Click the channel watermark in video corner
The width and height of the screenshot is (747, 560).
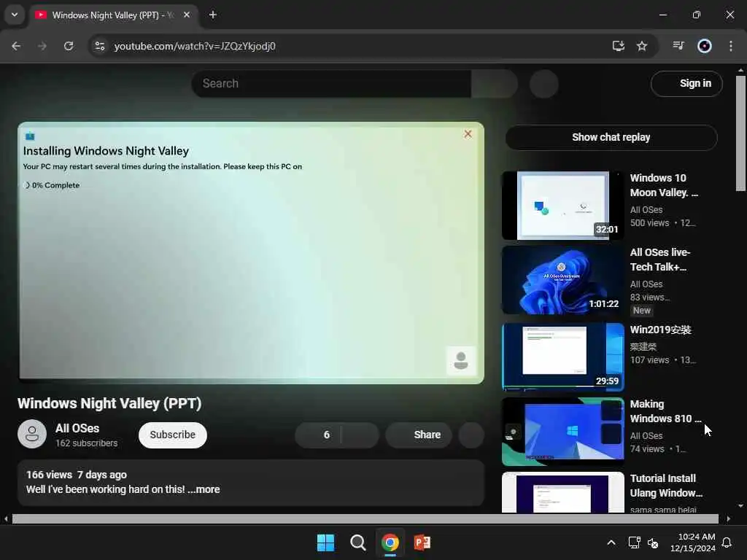click(x=461, y=360)
